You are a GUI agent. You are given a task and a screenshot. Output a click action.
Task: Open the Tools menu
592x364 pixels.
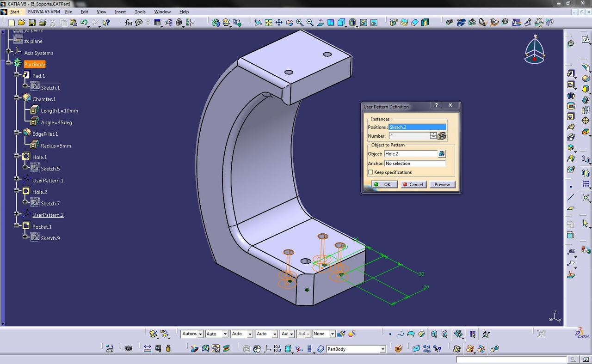[140, 12]
